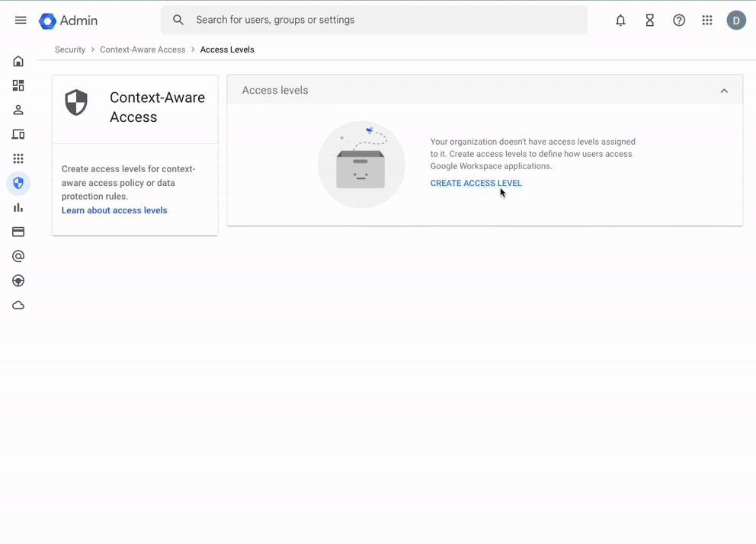Open Reporting bar chart icon
This screenshot has width=756, height=544.
tap(18, 207)
